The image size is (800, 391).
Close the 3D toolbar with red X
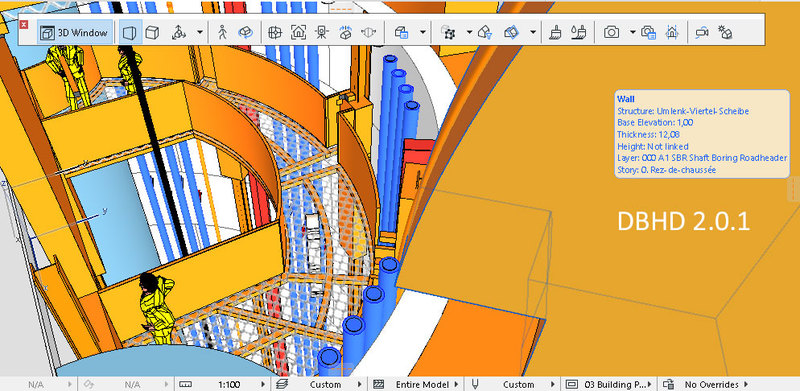point(24,25)
